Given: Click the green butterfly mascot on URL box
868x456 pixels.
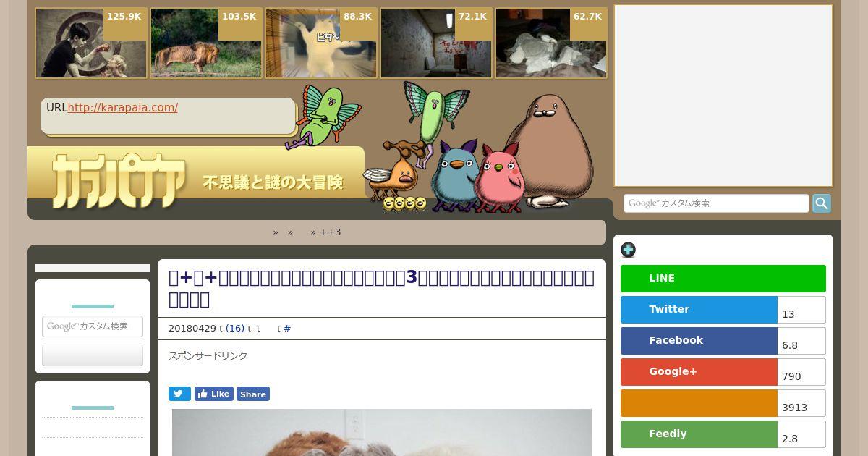Looking at the screenshot, I should click(322, 116).
